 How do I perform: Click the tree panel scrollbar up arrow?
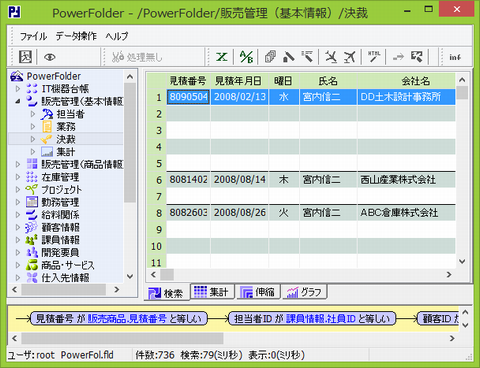pos(130,77)
